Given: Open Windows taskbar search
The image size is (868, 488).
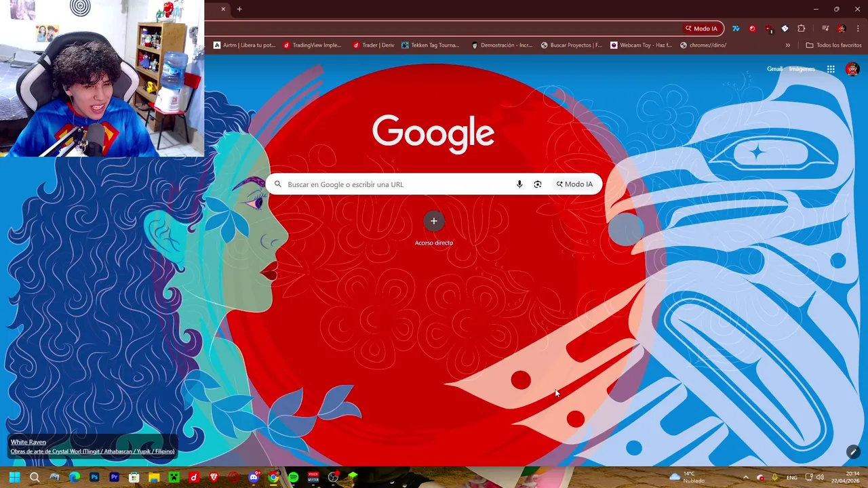Looking at the screenshot, I should (x=35, y=477).
